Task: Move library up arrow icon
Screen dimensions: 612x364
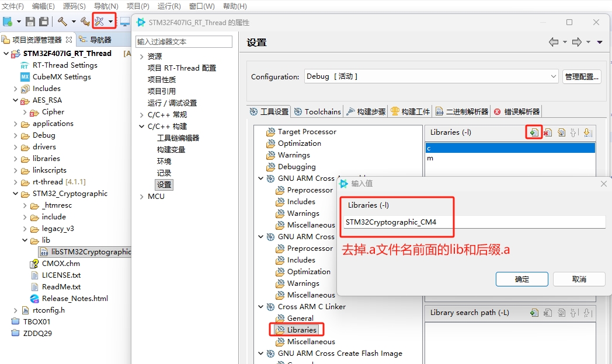Action: pos(573,132)
